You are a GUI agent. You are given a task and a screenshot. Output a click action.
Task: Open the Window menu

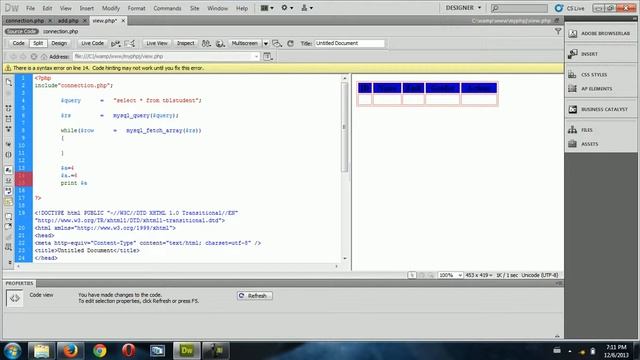click(218, 8)
